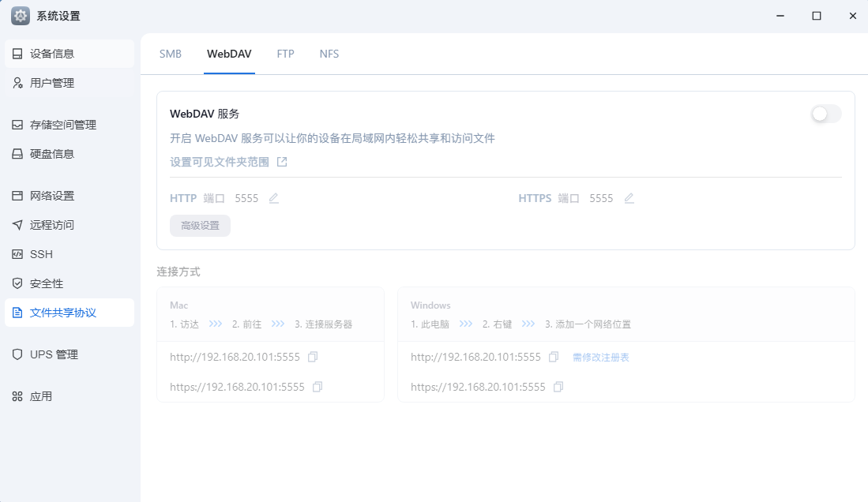Click the device info sidebar icon

coord(17,54)
